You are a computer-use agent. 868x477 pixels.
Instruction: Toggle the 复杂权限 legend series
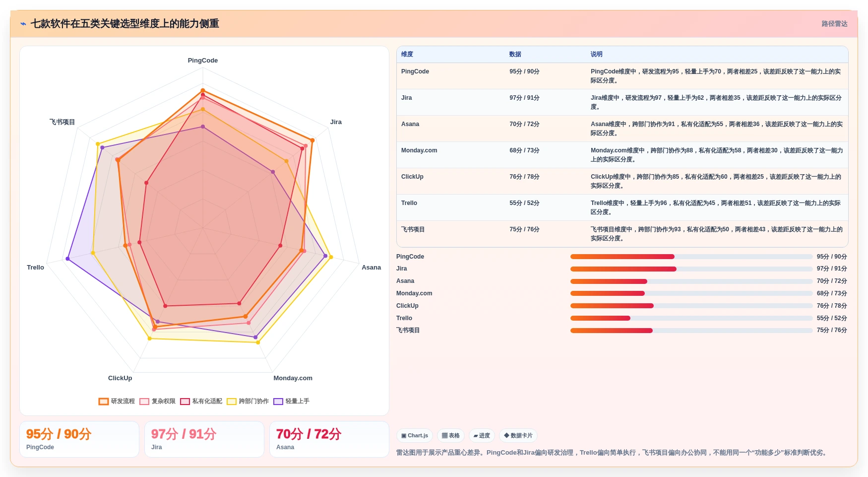pyautogui.click(x=157, y=401)
